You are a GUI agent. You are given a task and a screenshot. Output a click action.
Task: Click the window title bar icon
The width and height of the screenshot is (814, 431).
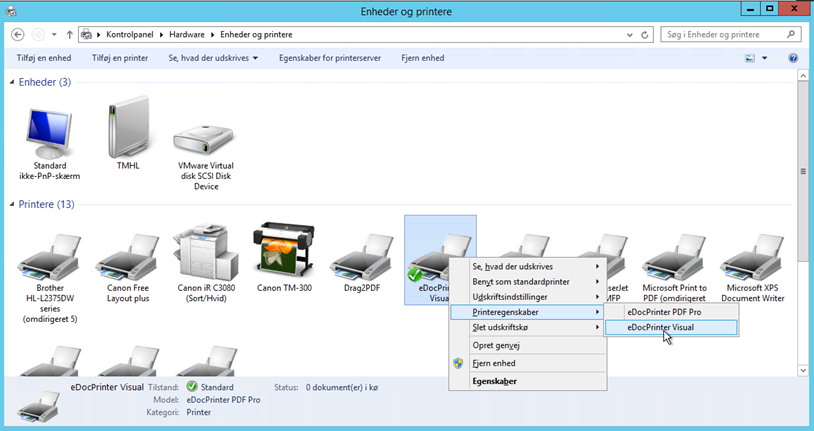10,11
